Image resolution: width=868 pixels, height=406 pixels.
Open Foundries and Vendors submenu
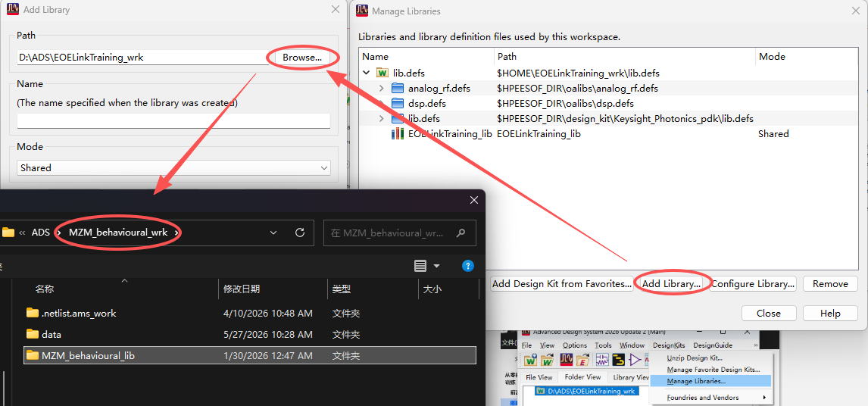(x=710, y=397)
